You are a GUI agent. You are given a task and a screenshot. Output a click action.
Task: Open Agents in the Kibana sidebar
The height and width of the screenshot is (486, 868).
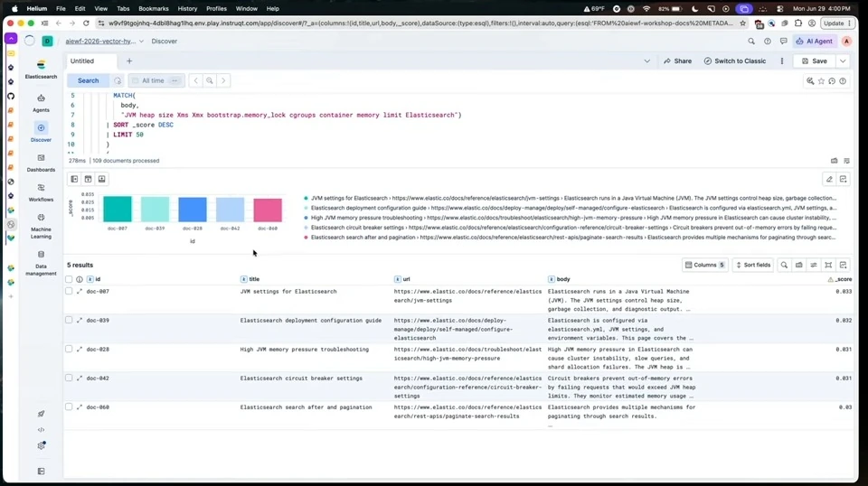[41, 103]
